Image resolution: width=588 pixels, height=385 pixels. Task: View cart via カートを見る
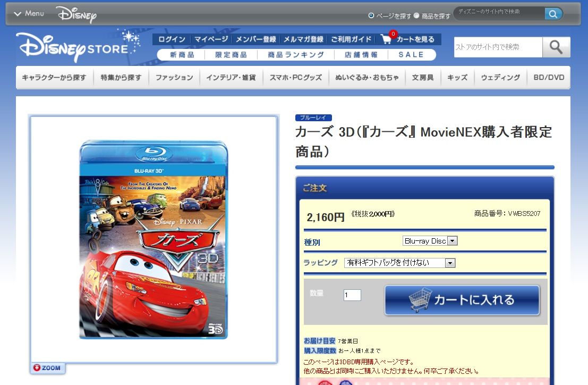tap(415, 39)
